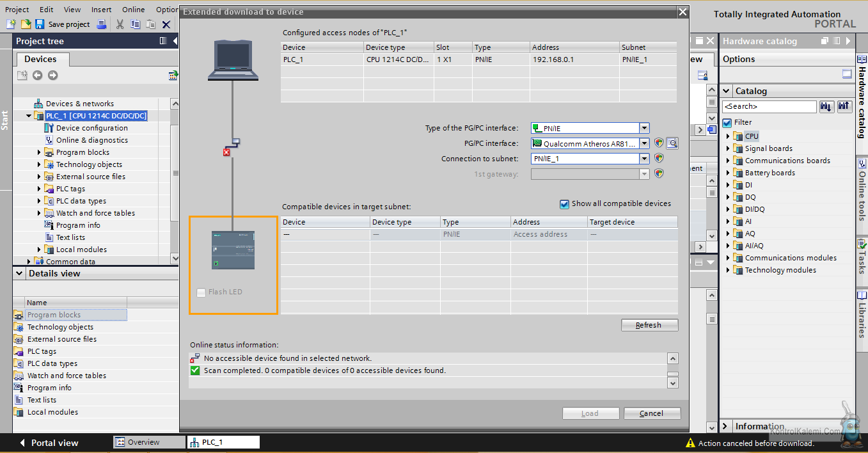This screenshot has height=453, width=868.
Task: Click the forward arrow in Project tree toolbar
Action: point(52,75)
